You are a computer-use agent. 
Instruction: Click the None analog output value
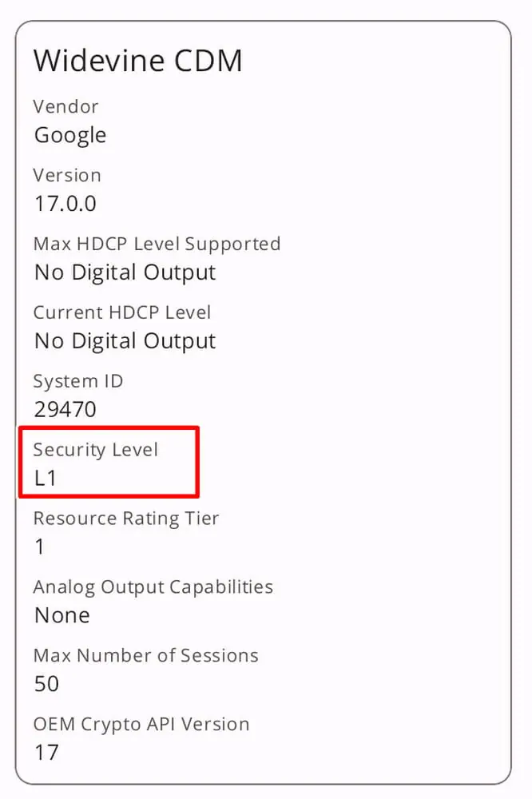62,616
